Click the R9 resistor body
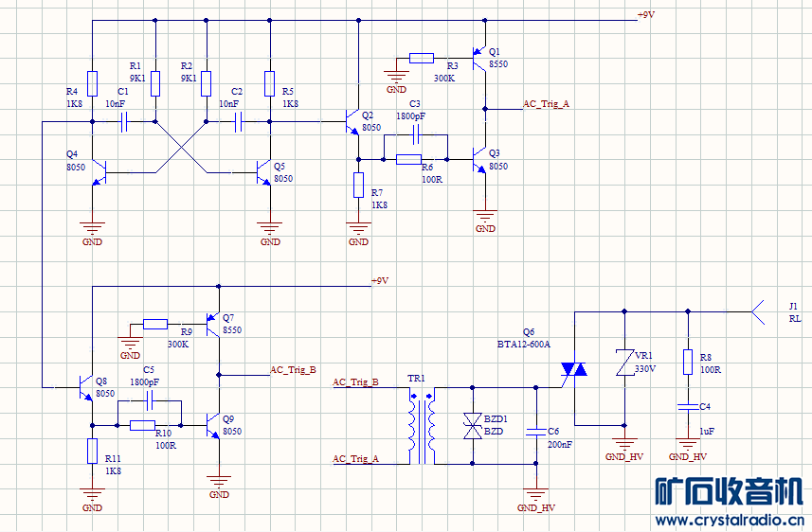 click(x=155, y=325)
